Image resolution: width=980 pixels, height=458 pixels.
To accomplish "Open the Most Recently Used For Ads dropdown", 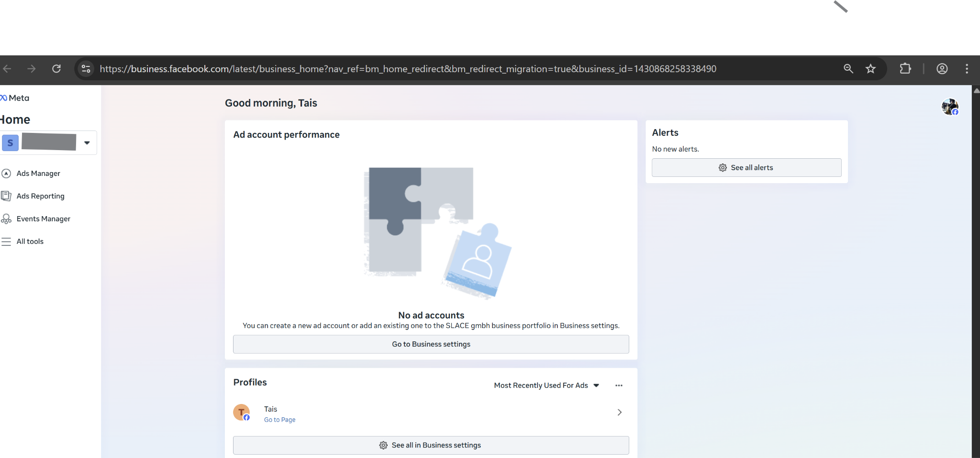I will [x=546, y=385].
